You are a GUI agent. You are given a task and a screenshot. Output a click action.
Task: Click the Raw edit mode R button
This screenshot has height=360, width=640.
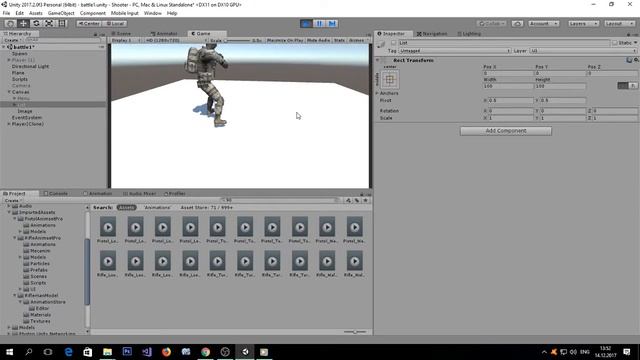[633, 86]
